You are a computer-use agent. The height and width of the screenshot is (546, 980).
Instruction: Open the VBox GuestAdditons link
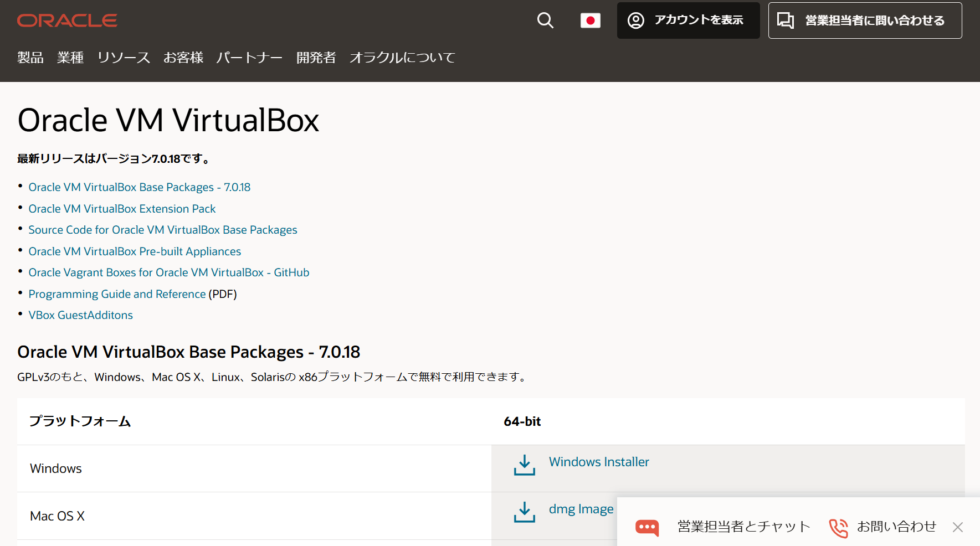[80, 315]
